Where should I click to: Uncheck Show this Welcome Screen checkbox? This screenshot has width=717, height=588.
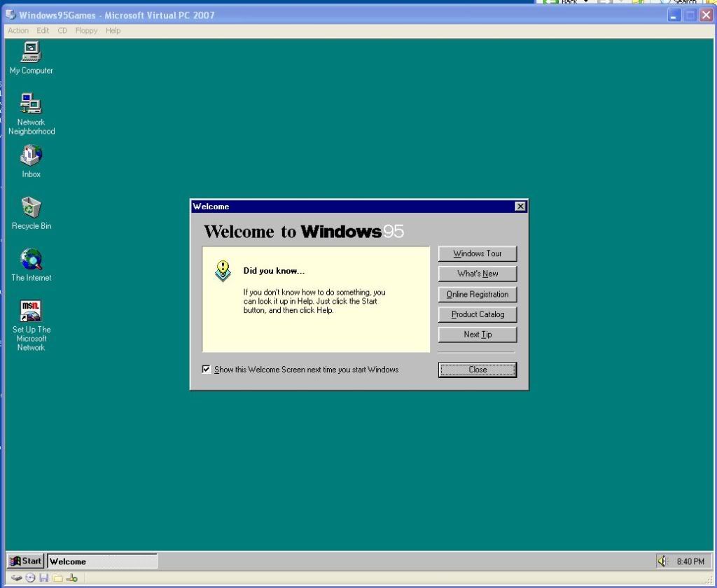(x=207, y=370)
